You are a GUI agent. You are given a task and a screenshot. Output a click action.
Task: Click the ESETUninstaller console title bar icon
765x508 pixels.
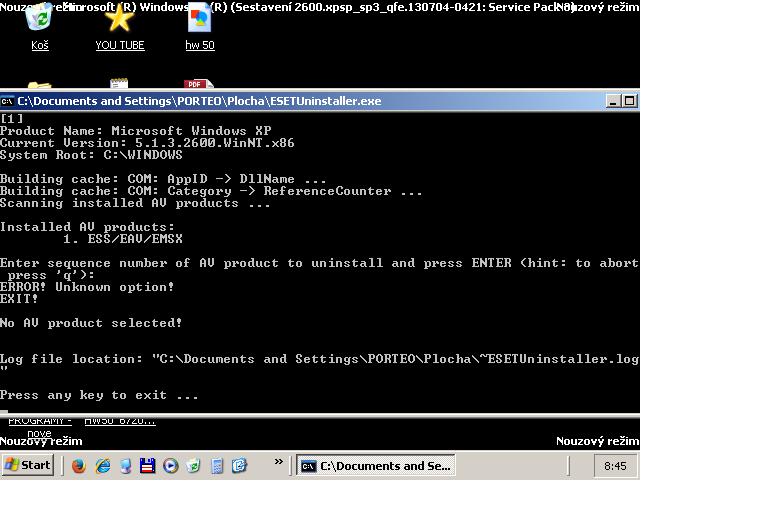pos(7,101)
